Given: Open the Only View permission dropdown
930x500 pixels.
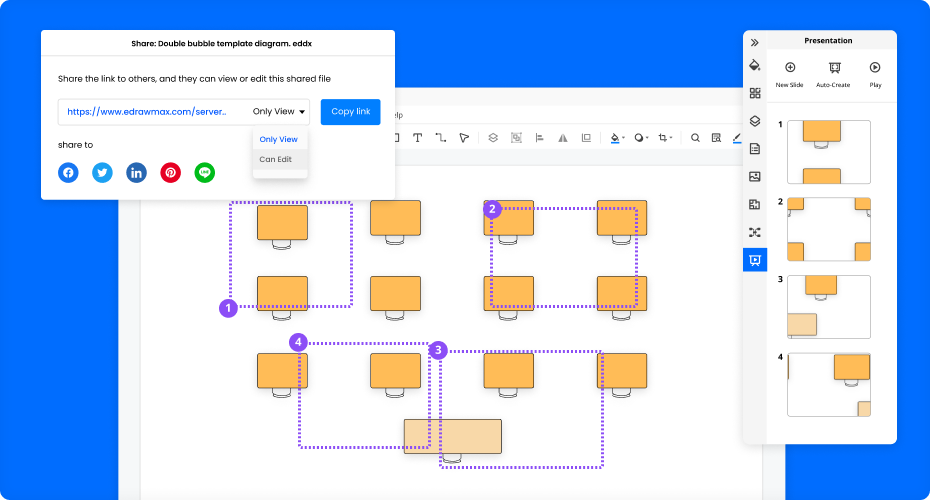Looking at the screenshot, I should coord(280,112).
